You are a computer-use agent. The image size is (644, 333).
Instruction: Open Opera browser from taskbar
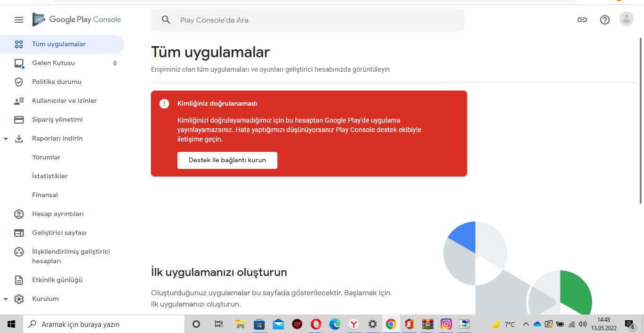316,325
